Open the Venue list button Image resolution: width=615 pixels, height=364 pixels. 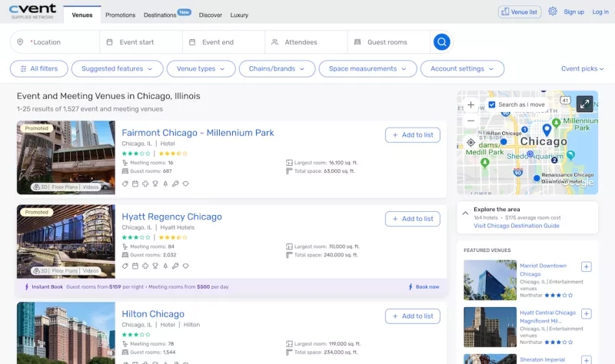tap(520, 12)
